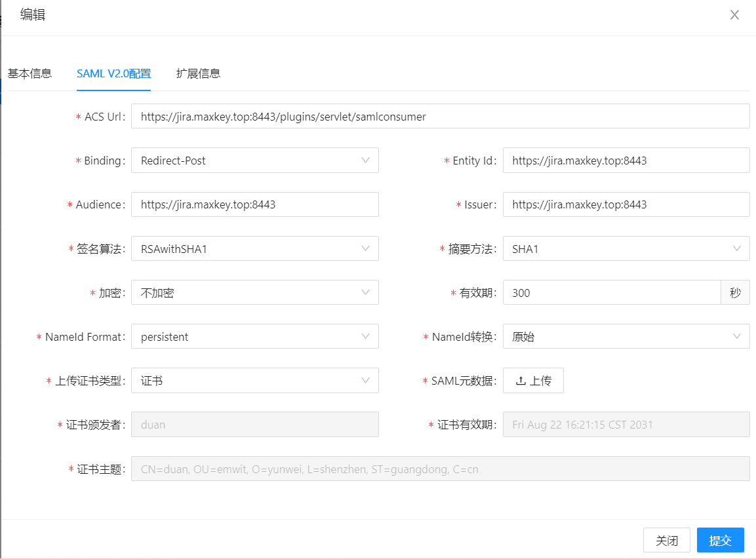Open the NameId Format dropdown showing persistent
Viewport: 756px width, 559px height.
point(254,336)
